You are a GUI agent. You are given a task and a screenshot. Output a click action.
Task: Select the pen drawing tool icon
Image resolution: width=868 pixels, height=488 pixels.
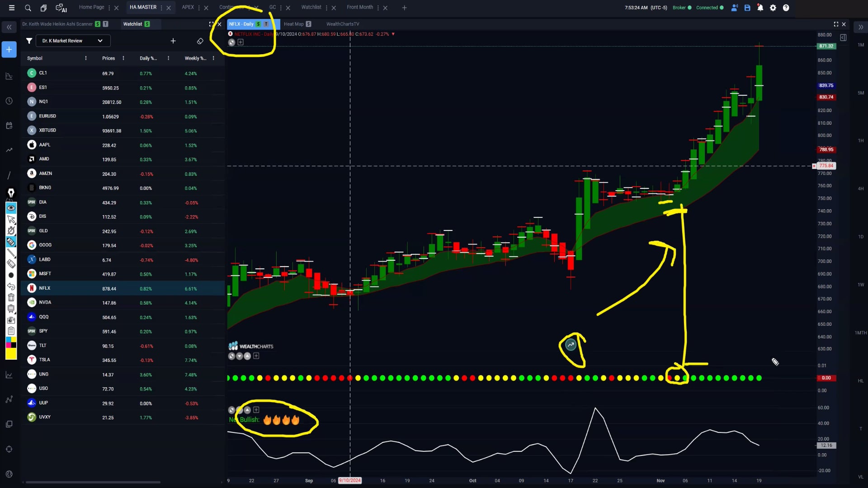(11, 193)
